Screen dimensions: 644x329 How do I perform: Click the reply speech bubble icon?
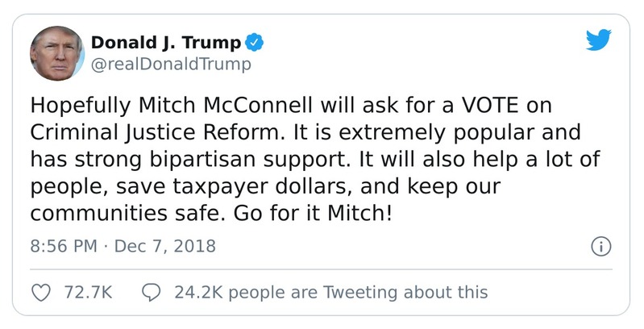[151, 292]
